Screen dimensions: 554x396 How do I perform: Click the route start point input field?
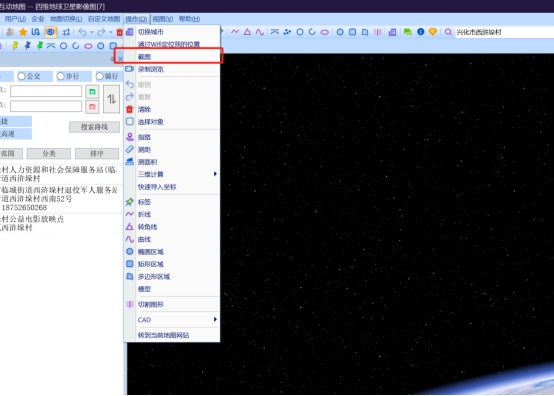point(46,91)
